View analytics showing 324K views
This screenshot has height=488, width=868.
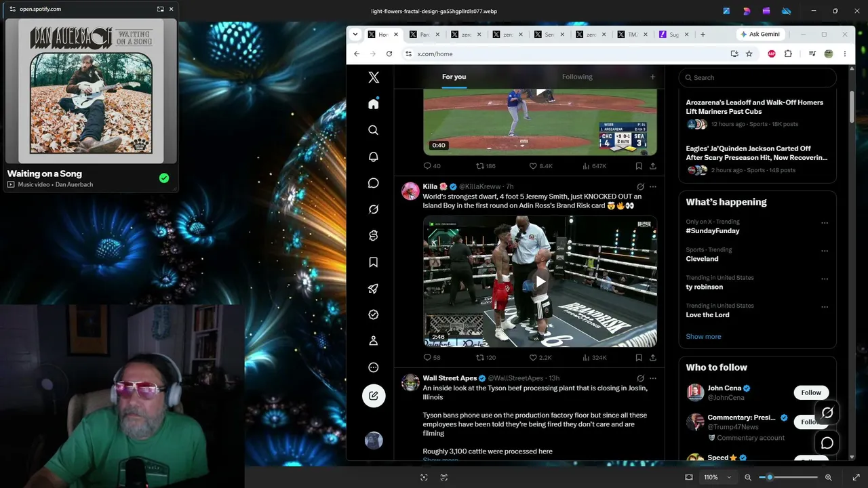[x=594, y=357]
